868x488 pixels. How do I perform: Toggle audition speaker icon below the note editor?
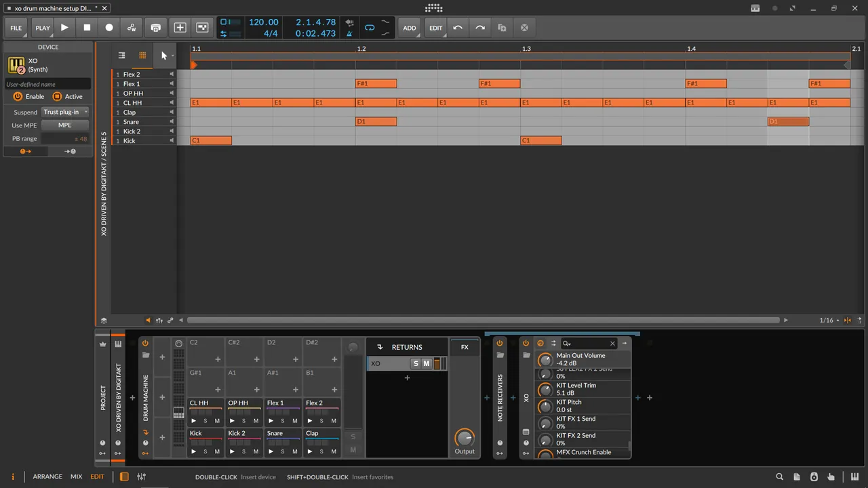coord(148,321)
